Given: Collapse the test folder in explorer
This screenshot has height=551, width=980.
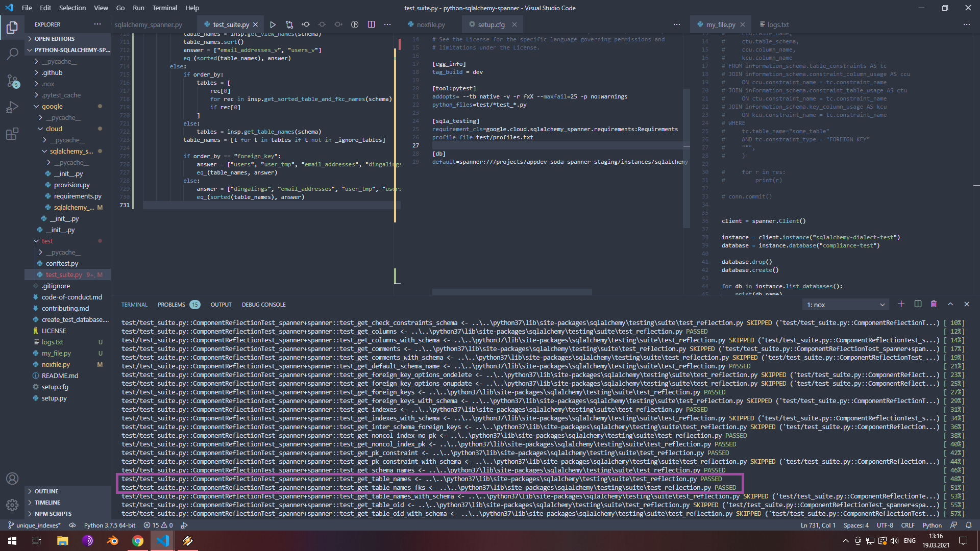Looking at the screenshot, I should [46, 241].
